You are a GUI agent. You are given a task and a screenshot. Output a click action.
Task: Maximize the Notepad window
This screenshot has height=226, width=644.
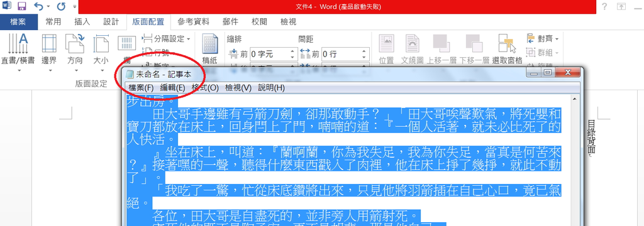(547, 73)
